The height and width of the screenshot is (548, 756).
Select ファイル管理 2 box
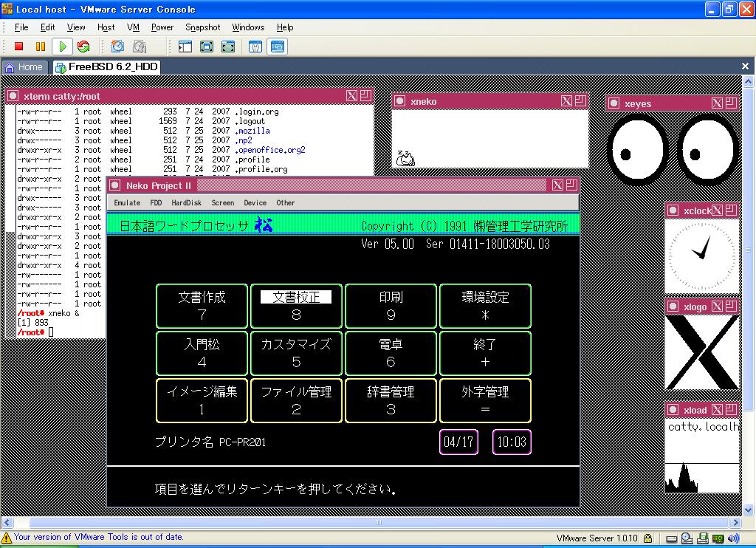[296, 400]
